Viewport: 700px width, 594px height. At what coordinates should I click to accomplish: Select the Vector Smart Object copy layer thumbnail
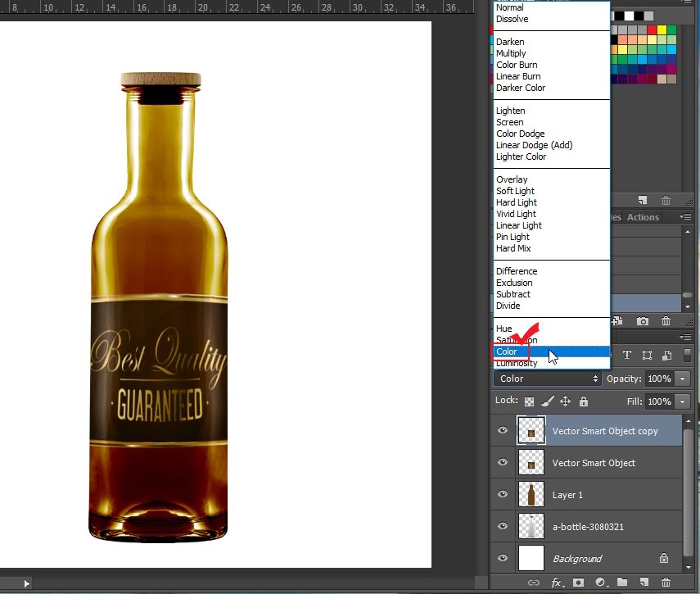point(531,430)
